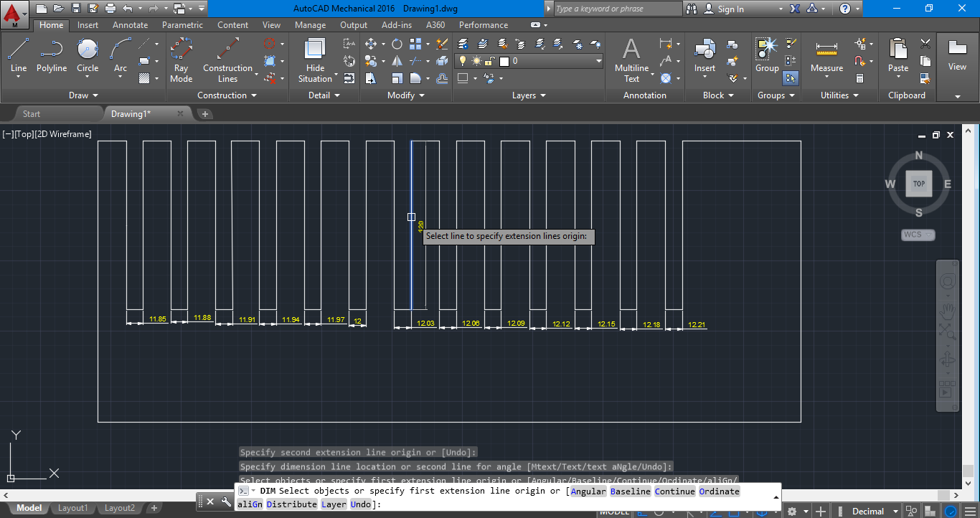
Task: Click the Paste icon in Clipboard
Action: coord(898,56)
